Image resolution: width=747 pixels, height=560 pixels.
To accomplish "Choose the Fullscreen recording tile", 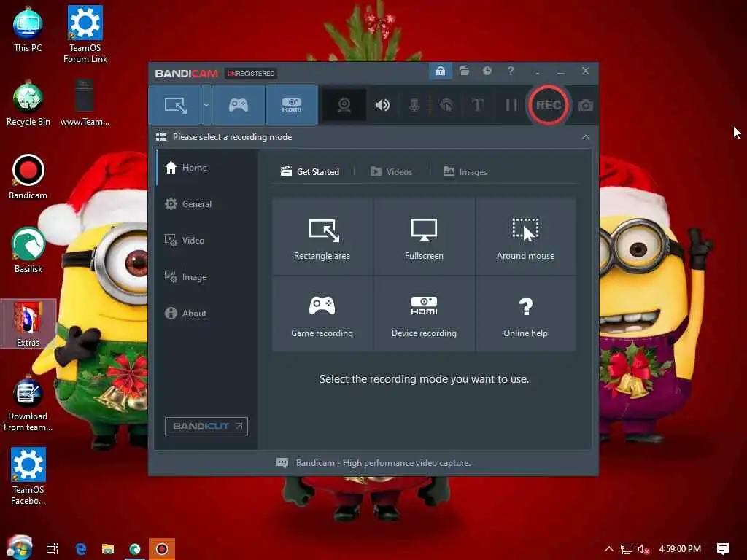I will (x=424, y=237).
